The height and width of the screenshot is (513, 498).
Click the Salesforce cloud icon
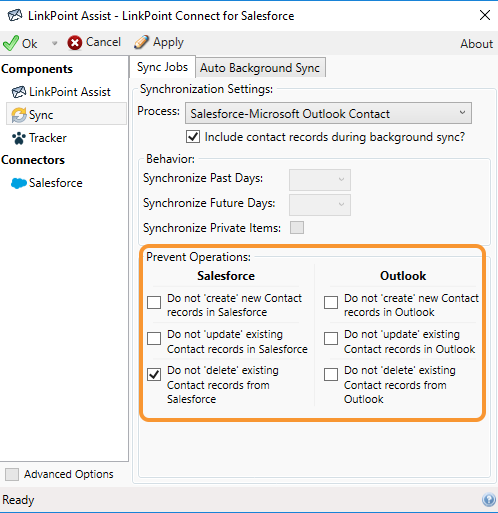coord(19,183)
